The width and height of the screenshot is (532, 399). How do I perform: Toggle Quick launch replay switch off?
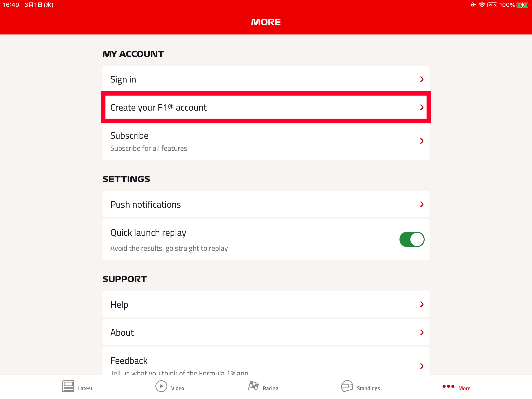pos(412,239)
